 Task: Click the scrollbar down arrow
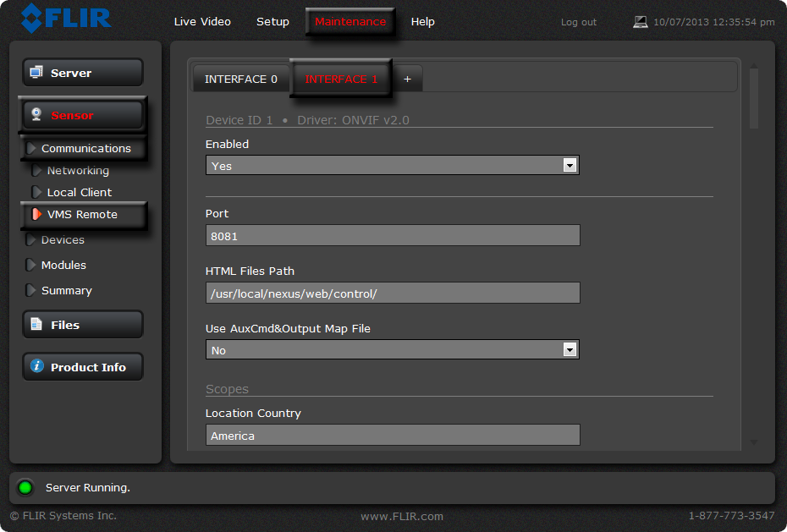point(753,442)
